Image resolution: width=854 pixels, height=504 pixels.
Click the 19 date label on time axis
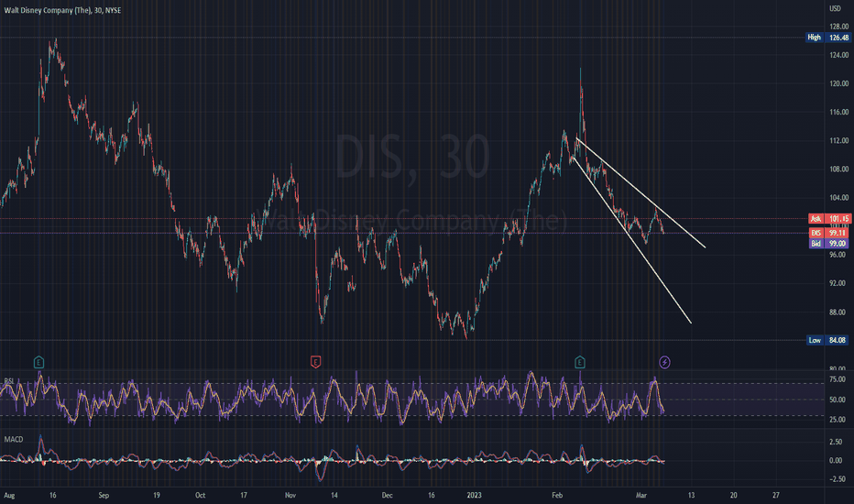[x=157, y=495]
